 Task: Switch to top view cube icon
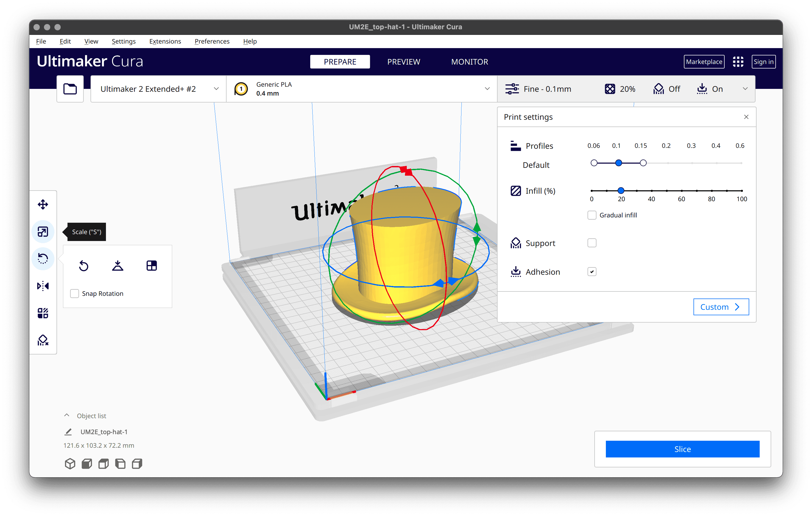(x=104, y=464)
